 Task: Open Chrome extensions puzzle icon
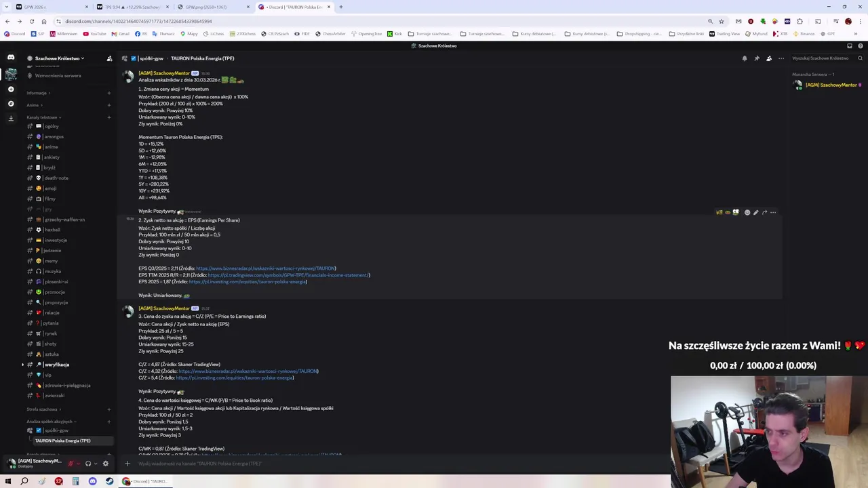click(800, 21)
